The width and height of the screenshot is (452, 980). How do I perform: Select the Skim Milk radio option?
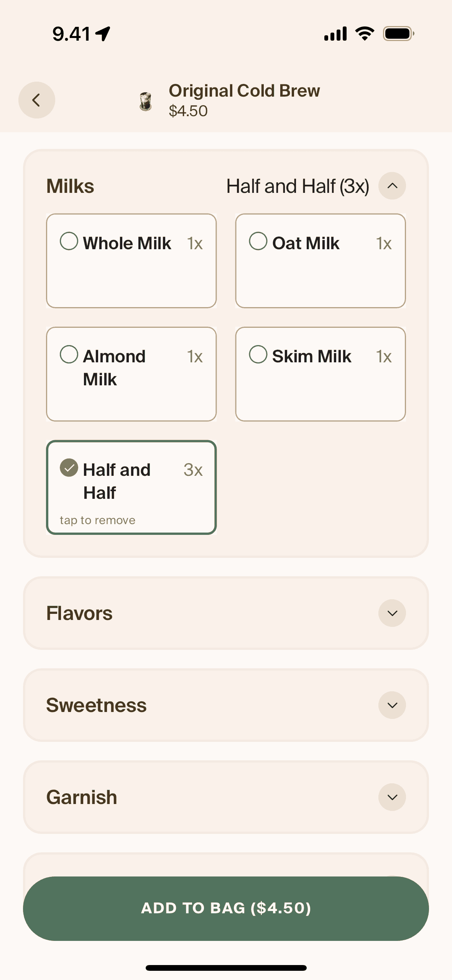(x=258, y=355)
